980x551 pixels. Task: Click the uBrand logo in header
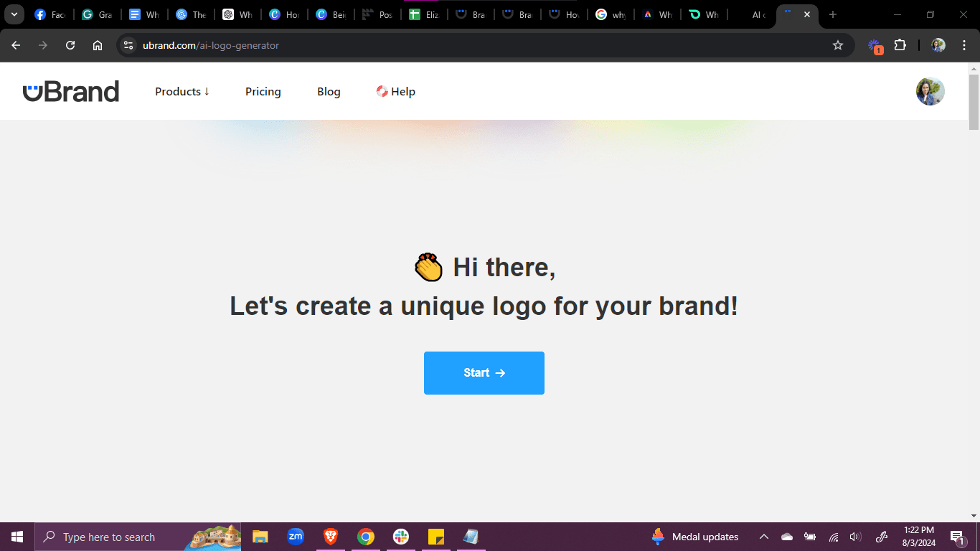coord(71,91)
